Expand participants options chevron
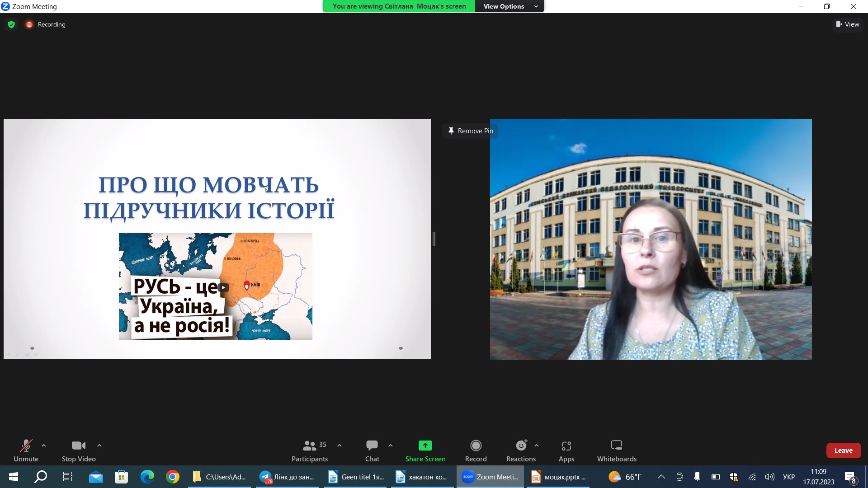 pos(340,446)
